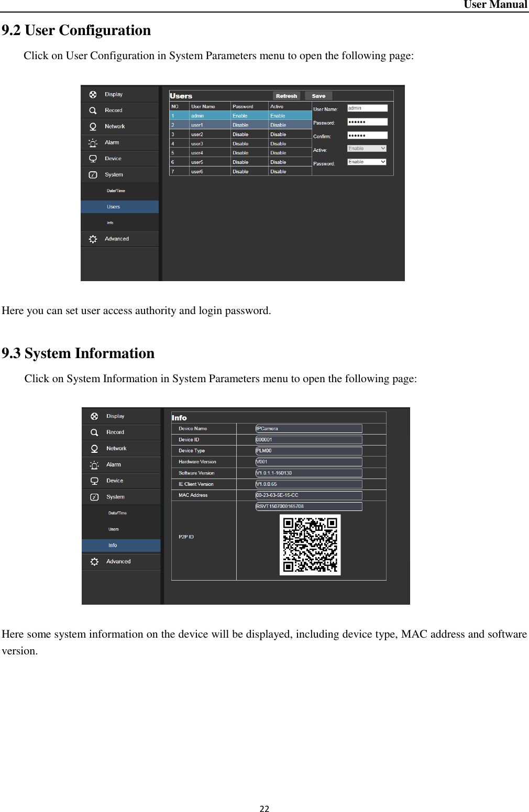This screenshot has width=529, height=812.
Task: Select the user3 row in Users table
Action: click(x=240, y=144)
